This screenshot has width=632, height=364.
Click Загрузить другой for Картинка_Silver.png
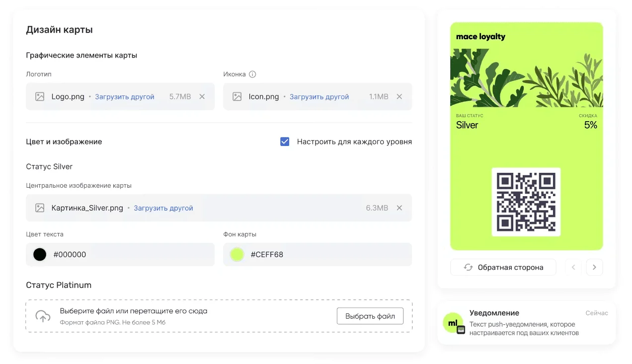(x=163, y=208)
